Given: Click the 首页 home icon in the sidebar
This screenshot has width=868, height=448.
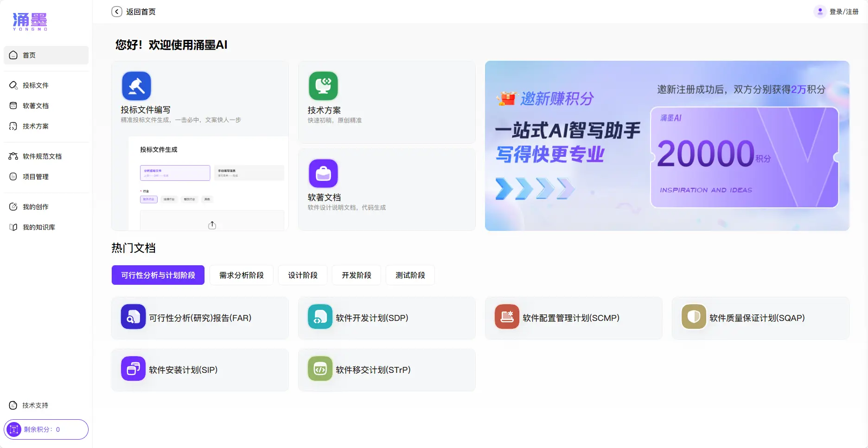Looking at the screenshot, I should pos(13,55).
